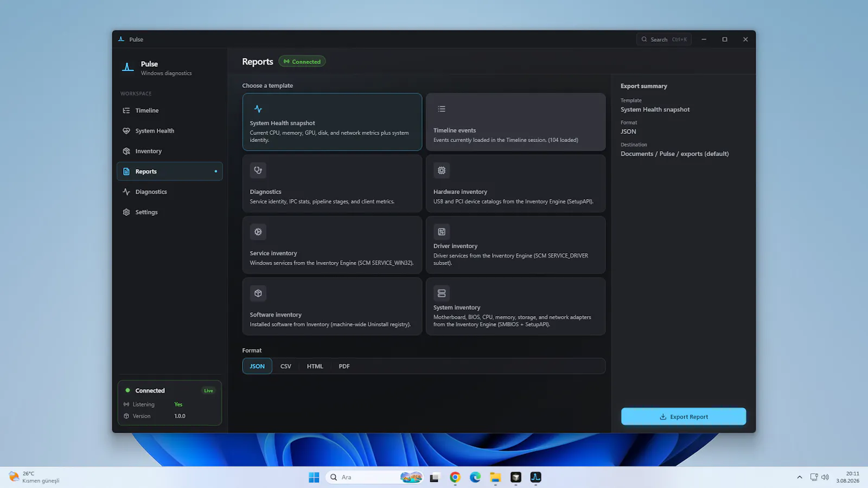The width and height of the screenshot is (868, 488).
Task: Click the Listening broadcast icon in status card
Action: coord(126,404)
